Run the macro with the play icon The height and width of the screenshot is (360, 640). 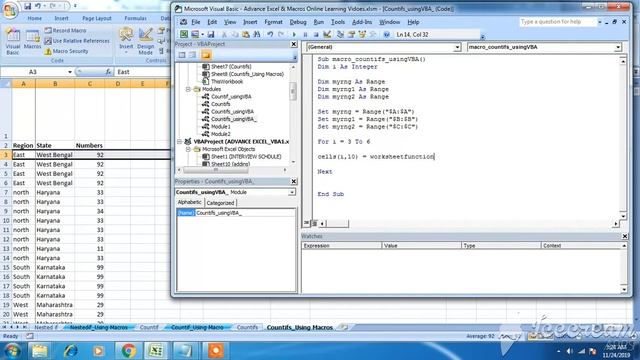click(294, 35)
